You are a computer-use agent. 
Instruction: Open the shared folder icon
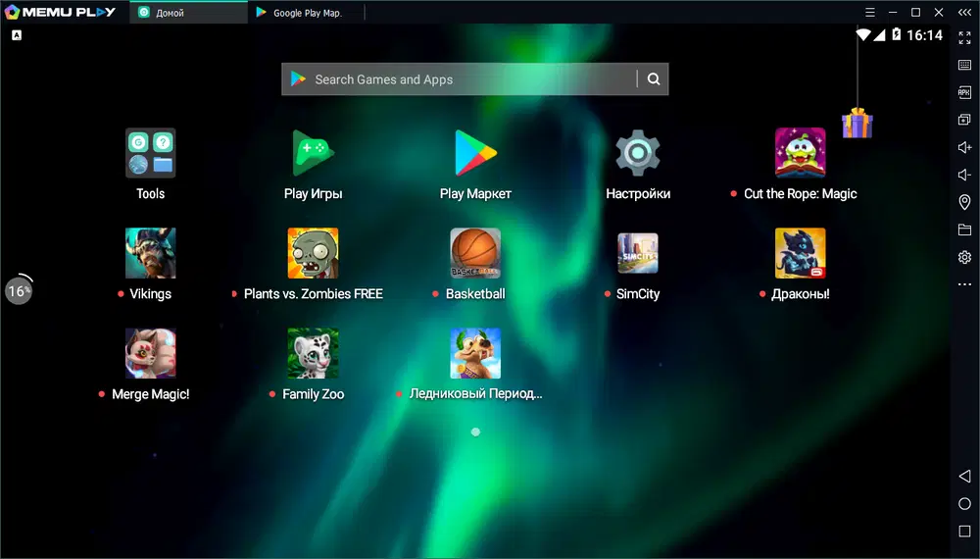(x=964, y=229)
